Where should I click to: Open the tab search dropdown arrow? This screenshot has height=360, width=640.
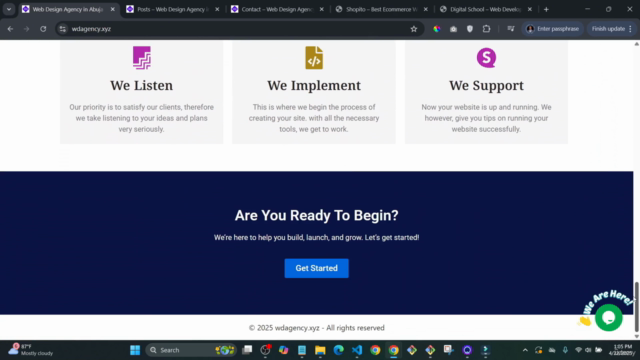(9, 9)
